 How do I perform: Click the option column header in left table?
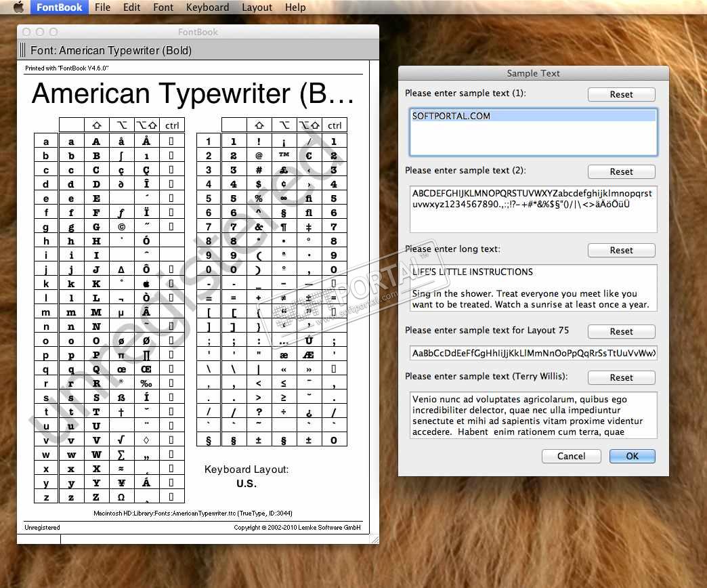[x=122, y=125]
